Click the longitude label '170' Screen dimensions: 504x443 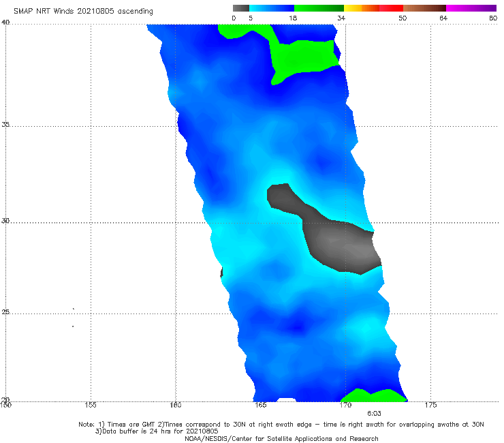[345, 405]
